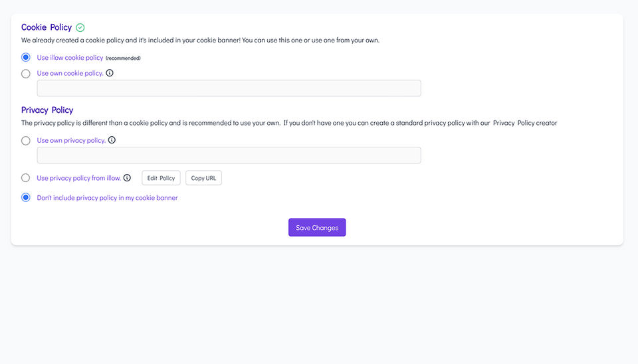638x364 pixels.
Task: Click info icon next to own cookie policy
Action: 110,73
